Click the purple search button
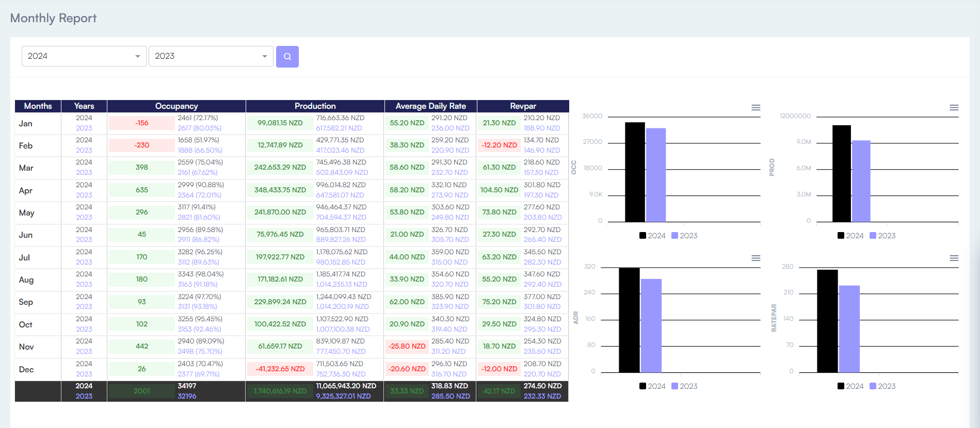 (x=287, y=57)
